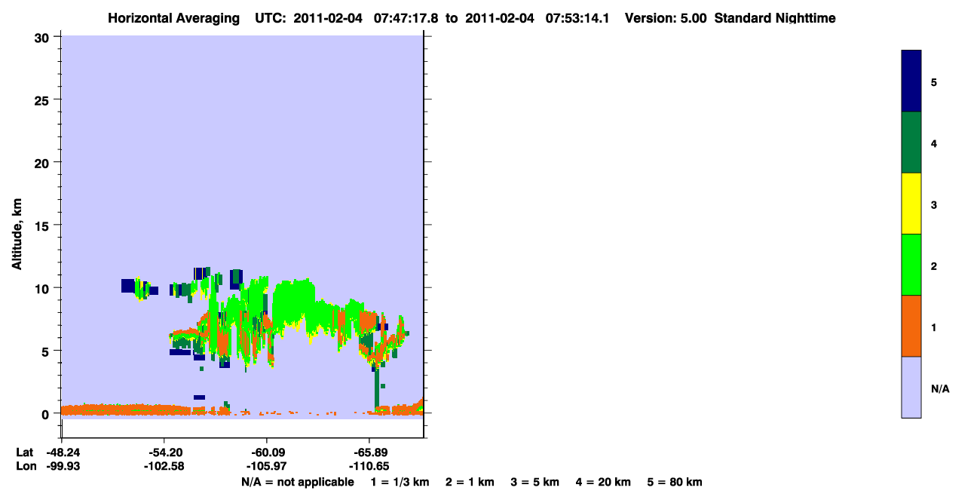Click the dark blue colorbar segment 5
The height and width of the screenshot is (503, 980).
click(911, 81)
